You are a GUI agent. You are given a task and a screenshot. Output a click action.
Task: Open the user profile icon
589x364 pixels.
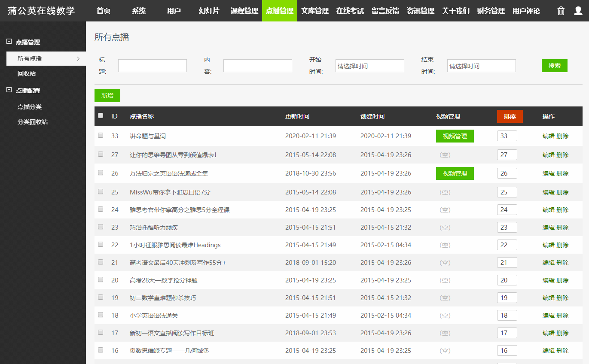coord(578,11)
